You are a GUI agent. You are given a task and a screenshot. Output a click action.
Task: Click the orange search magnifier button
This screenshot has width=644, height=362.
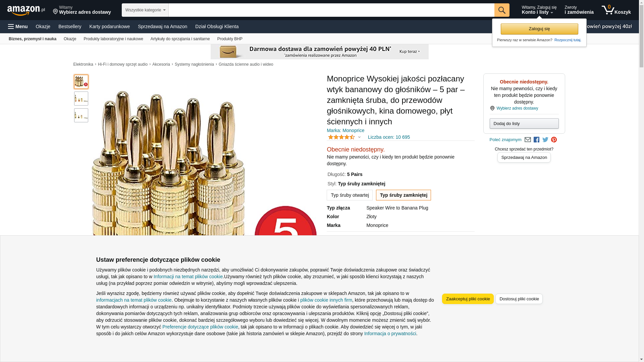tap(502, 10)
